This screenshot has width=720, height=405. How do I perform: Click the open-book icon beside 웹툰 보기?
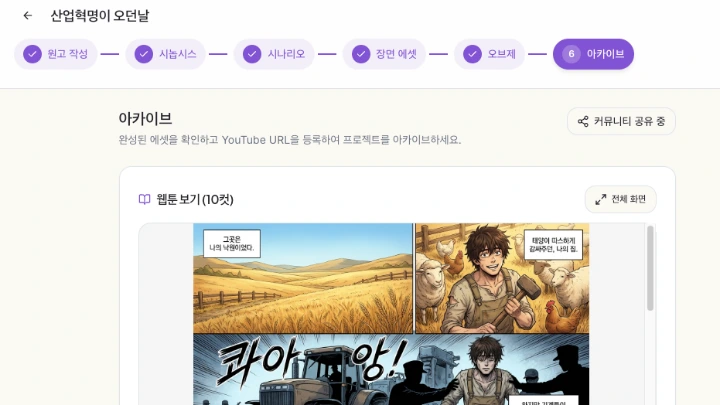(x=144, y=199)
